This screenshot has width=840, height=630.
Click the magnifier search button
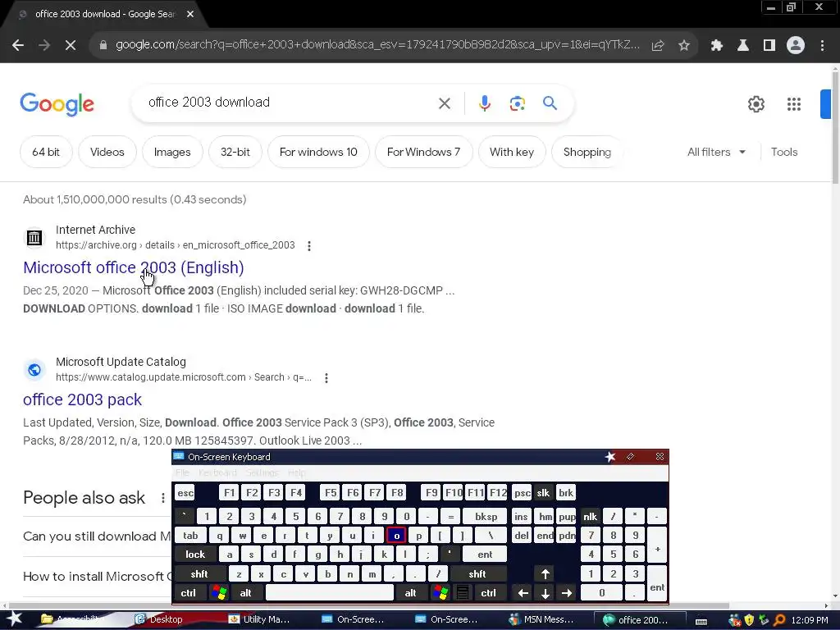[x=550, y=103]
